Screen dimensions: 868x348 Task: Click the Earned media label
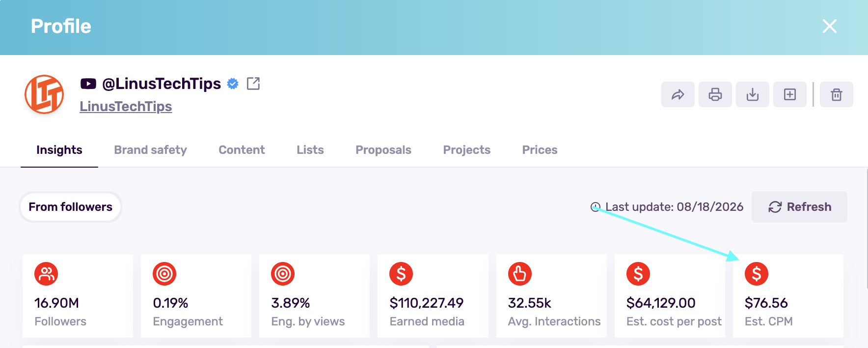click(427, 321)
